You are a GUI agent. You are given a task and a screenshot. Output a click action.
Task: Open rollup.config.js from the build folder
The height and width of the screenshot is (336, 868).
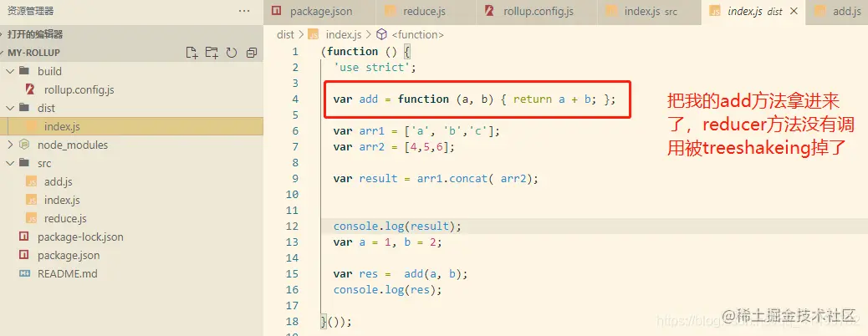click(x=79, y=89)
